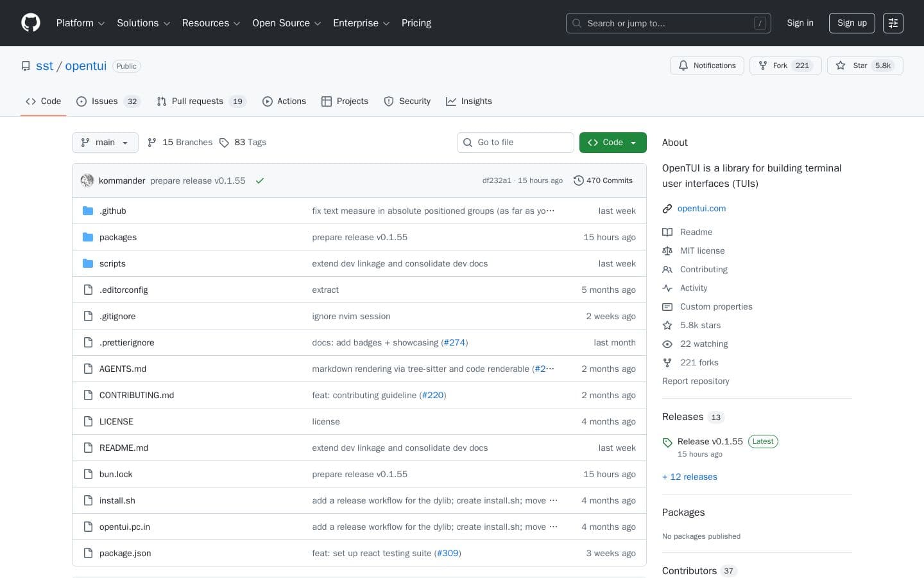Switch to the Issues tab
This screenshot has height=578, width=924.
tap(105, 101)
